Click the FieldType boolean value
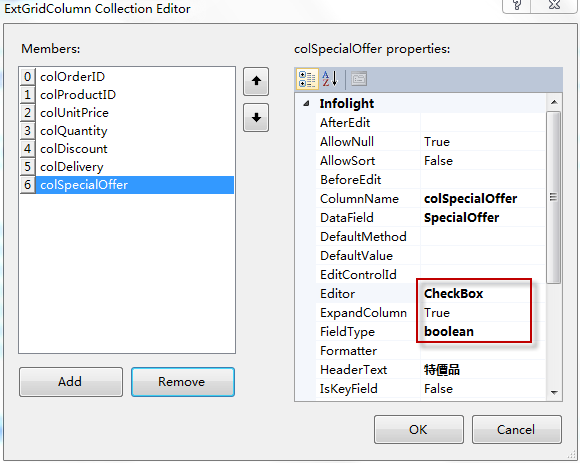This screenshot has width=580, height=463. 483,332
